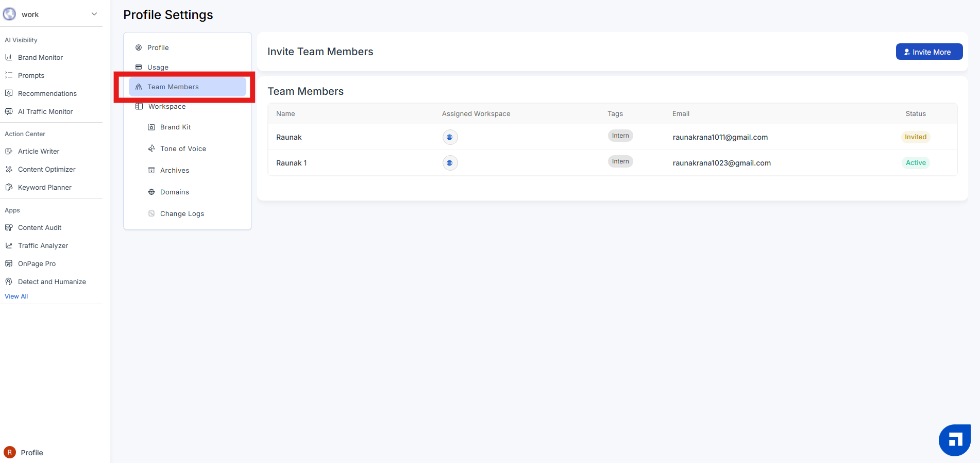The height and width of the screenshot is (463, 980).
Task: Open Change Logs in the settings menu
Action: (182, 214)
